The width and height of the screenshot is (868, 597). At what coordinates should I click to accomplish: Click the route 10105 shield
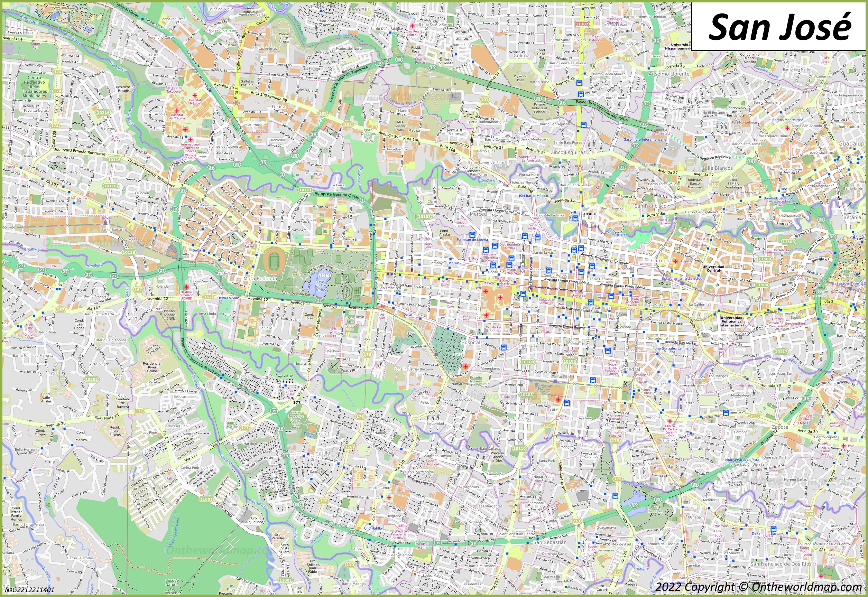tap(570, 361)
